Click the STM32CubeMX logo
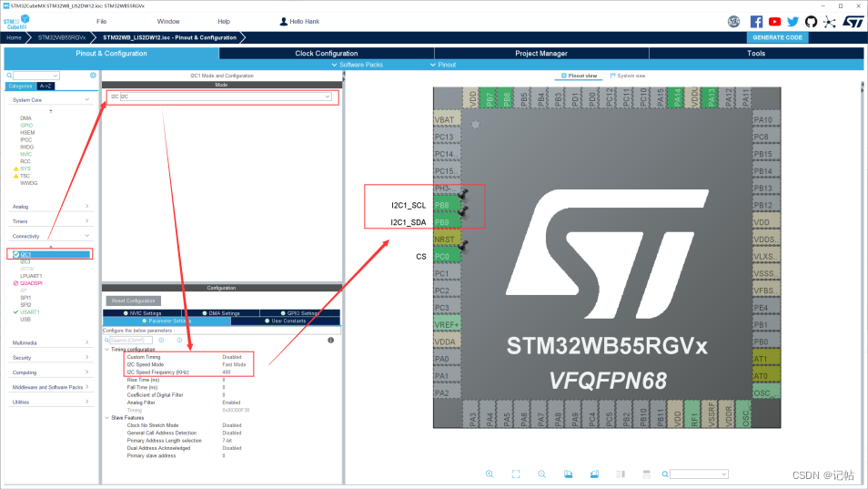This screenshot has height=489, width=868. 16,22
